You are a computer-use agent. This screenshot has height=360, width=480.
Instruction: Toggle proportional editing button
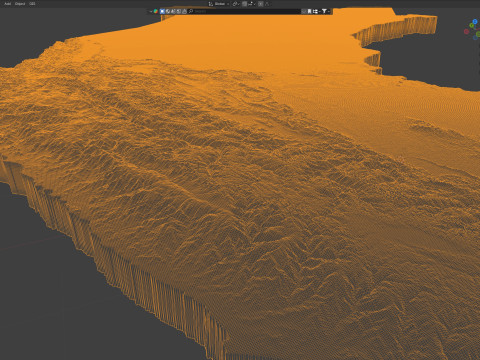(261, 4)
